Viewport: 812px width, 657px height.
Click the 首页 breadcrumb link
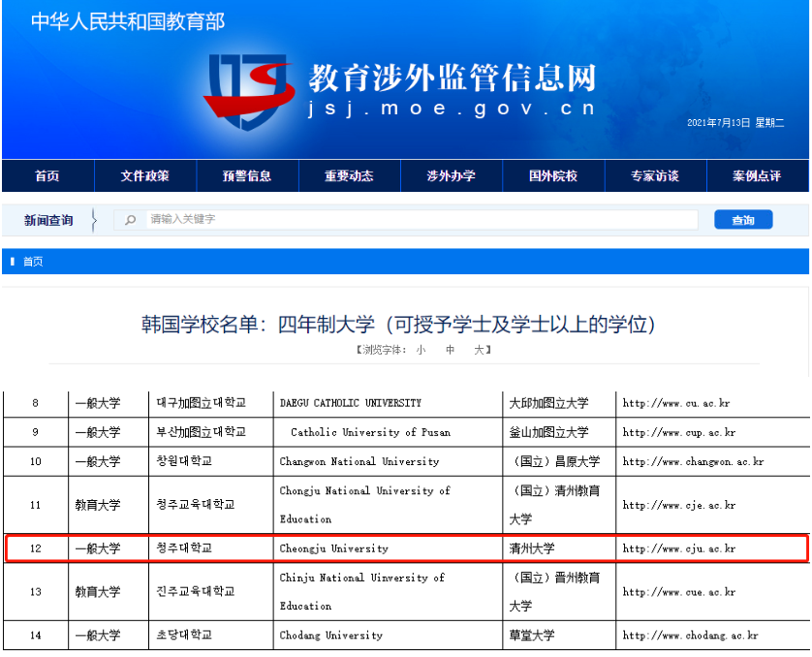(33, 262)
